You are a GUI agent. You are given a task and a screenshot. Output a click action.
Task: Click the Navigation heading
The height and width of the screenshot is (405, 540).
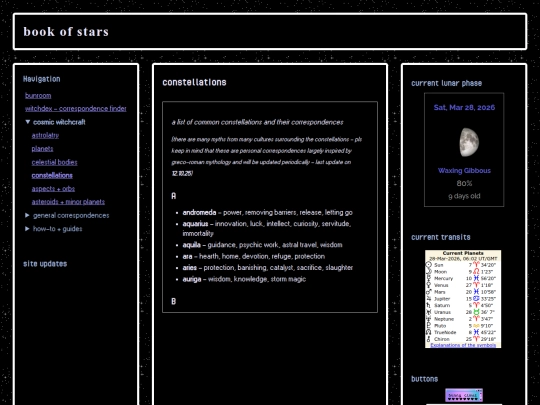[41, 79]
